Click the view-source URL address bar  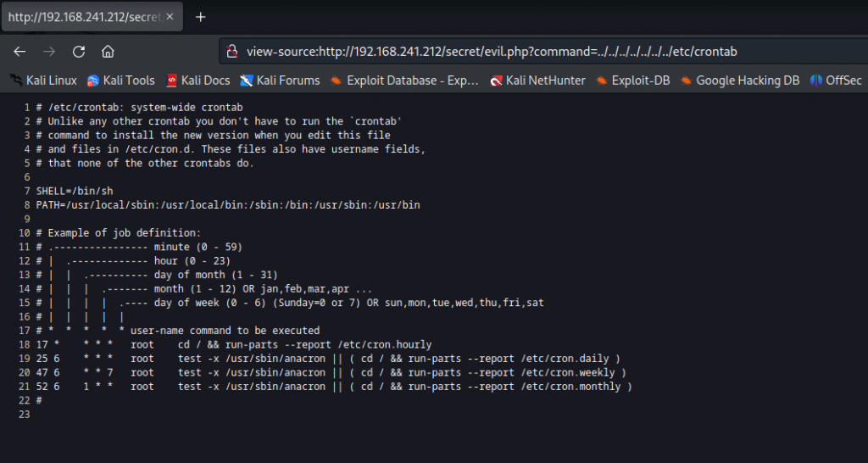coord(492,52)
